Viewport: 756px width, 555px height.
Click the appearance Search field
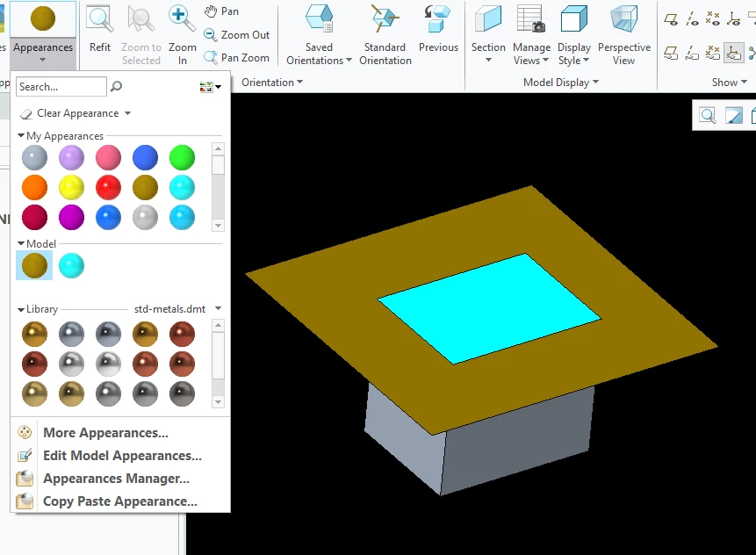coord(61,87)
